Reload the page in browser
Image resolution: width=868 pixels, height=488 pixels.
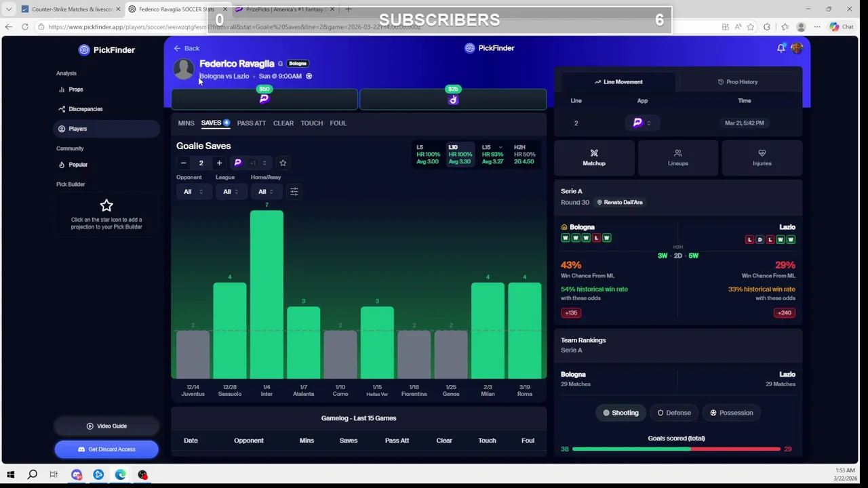[25, 26]
